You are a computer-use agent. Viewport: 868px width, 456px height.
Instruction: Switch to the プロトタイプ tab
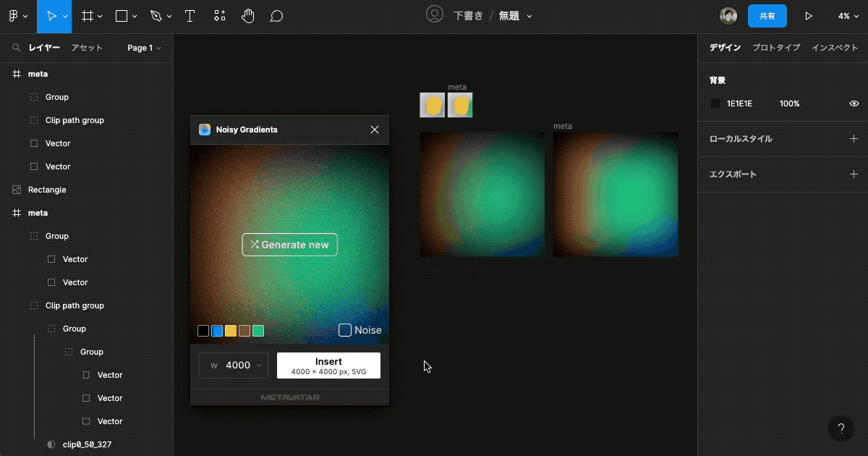click(x=776, y=48)
